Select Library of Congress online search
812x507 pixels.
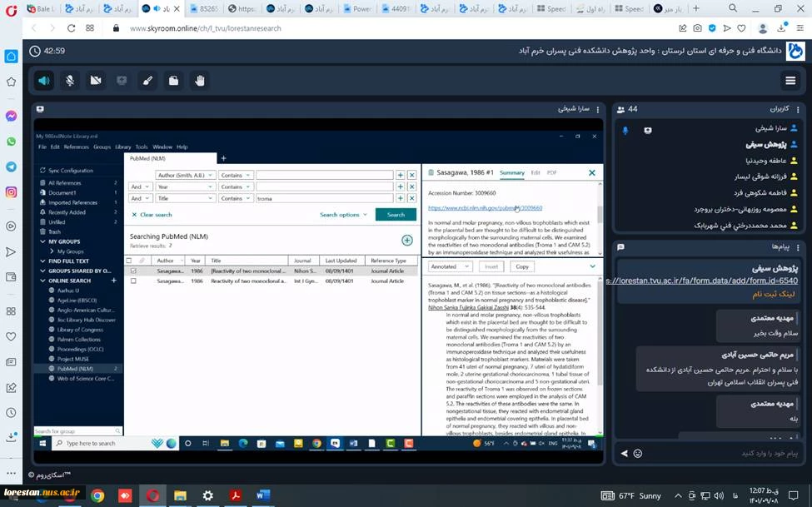(x=80, y=330)
